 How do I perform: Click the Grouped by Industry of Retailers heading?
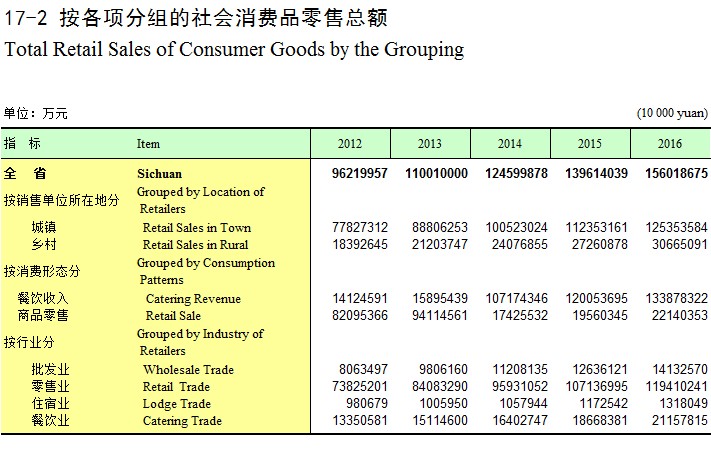click(200, 342)
